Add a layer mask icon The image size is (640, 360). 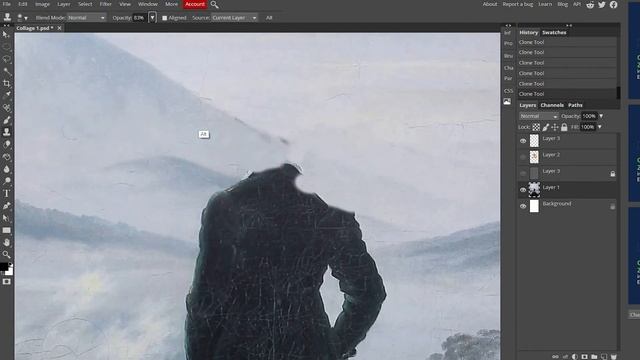tap(584, 356)
